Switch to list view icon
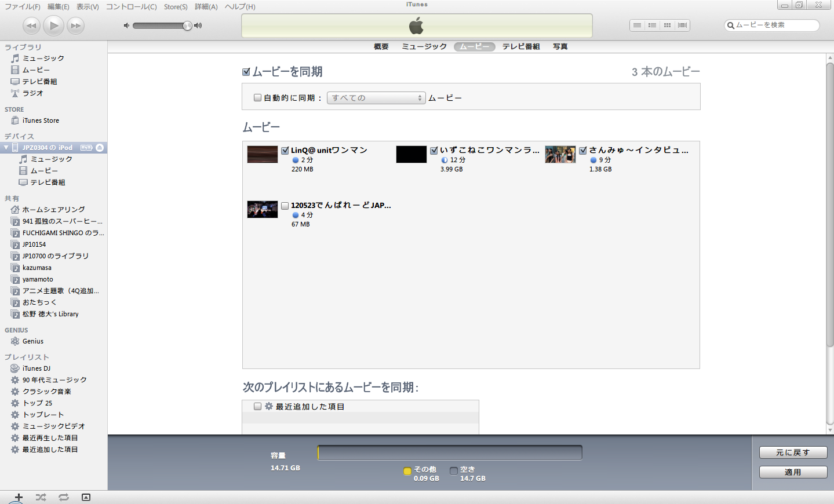 click(x=637, y=25)
